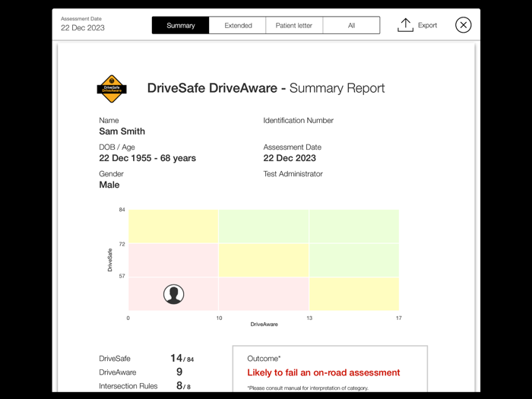The width and height of the screenshot is (532, 399).
Task: Click header Assessment Date 22 Dec 2023
Action: [x=83, y=28]
